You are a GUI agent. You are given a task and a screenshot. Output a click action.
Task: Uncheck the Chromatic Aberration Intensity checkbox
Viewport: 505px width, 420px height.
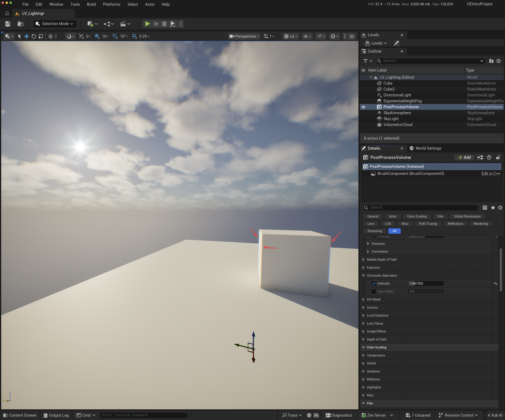(374, 284)
